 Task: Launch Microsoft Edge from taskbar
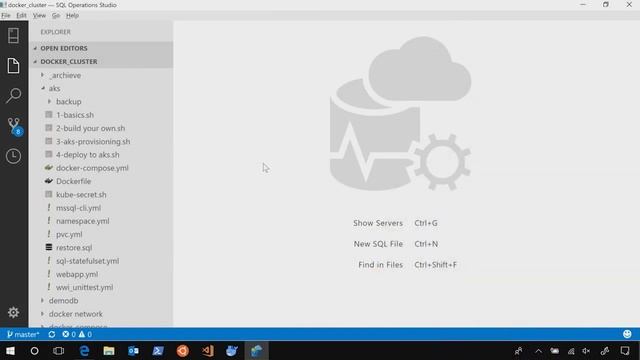click(84, 351)
